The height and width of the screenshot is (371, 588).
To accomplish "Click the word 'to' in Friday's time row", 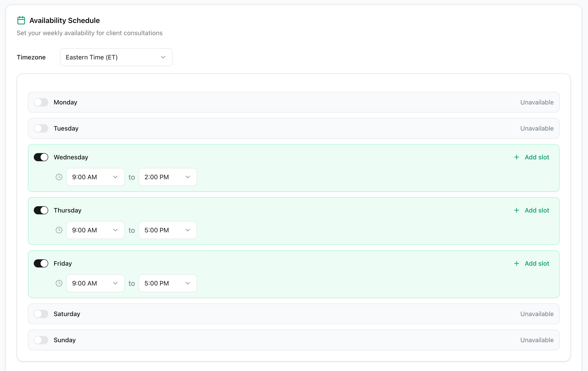I will tap(132, 284).
